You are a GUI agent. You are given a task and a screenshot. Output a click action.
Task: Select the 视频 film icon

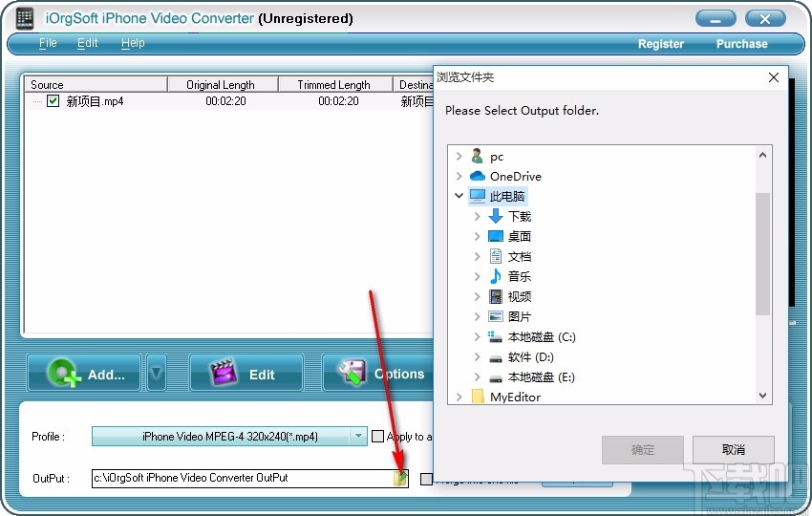pos(496,296)
